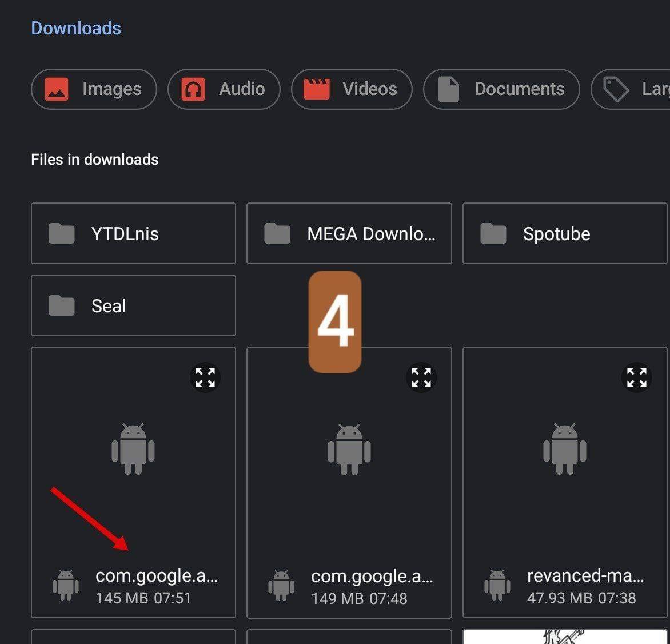Filter by Audio category chip
Image resolution: width=670 pixels, height=644 pixels.
(x=224, y=89)
